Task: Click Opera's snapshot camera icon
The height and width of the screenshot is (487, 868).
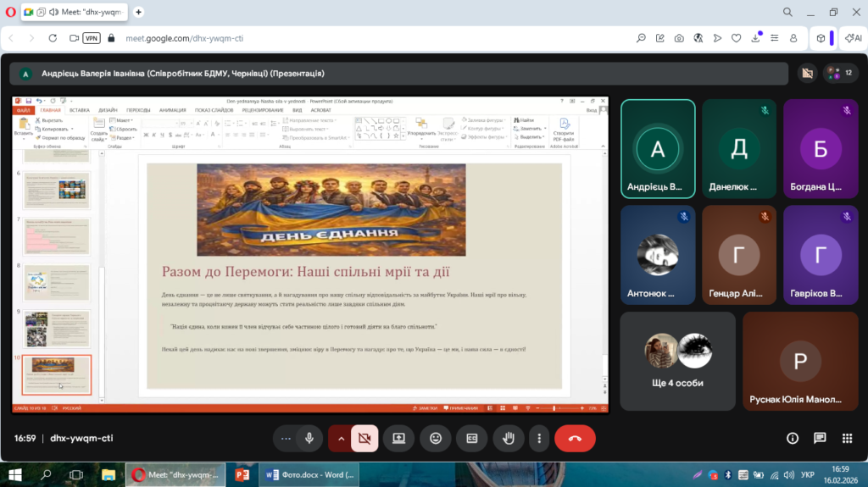Action: pyautogui.click(x=679, y=38)
